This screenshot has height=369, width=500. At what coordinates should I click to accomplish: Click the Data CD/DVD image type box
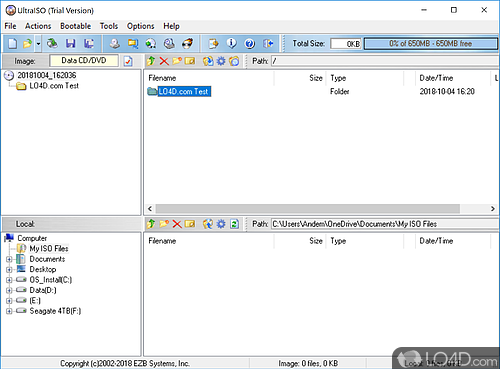tap(84, 61)
